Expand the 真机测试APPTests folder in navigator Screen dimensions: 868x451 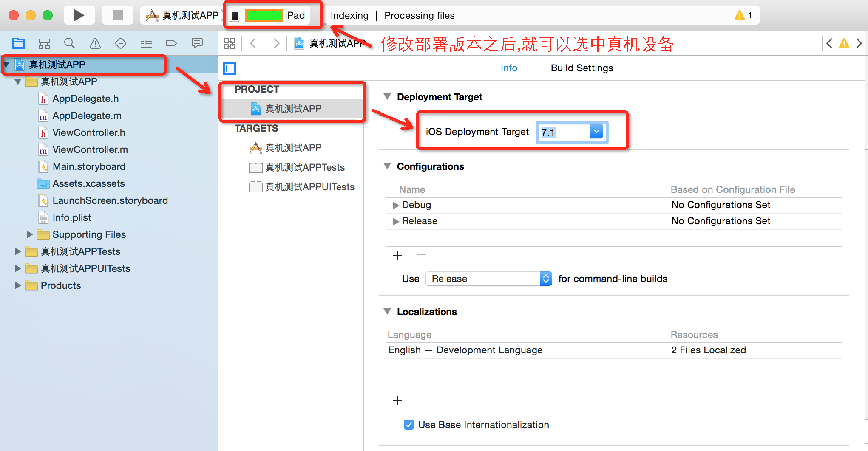pos(18,251)
